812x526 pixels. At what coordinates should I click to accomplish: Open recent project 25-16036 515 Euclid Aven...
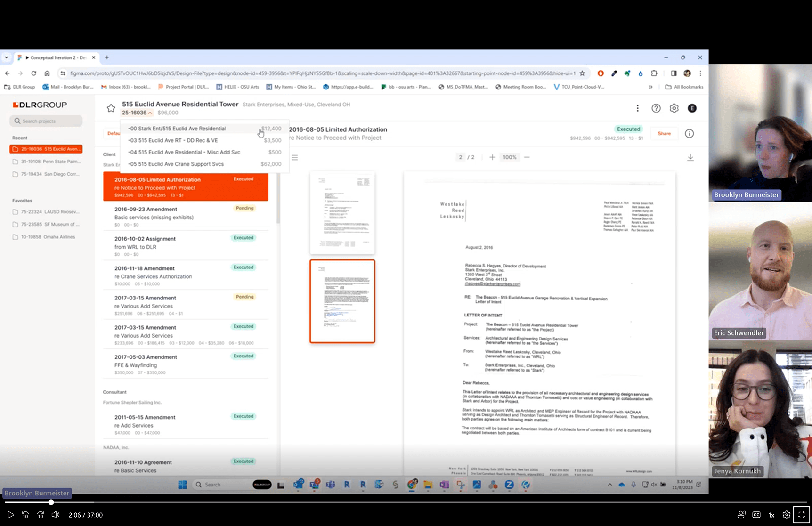pyautogui.click(x=46, y=149)
